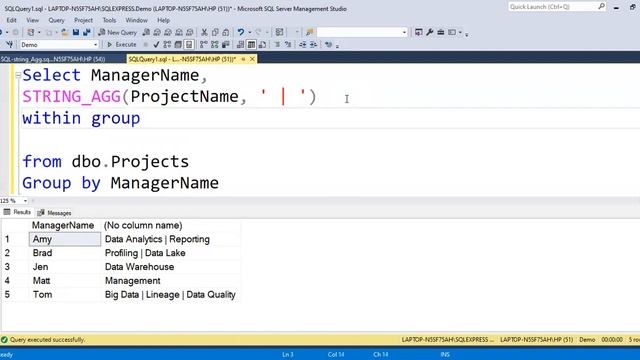The image size is (640, 360).
Task: Toggle pin on SQLQuery1.sql tab
Action: pos(243,59)
